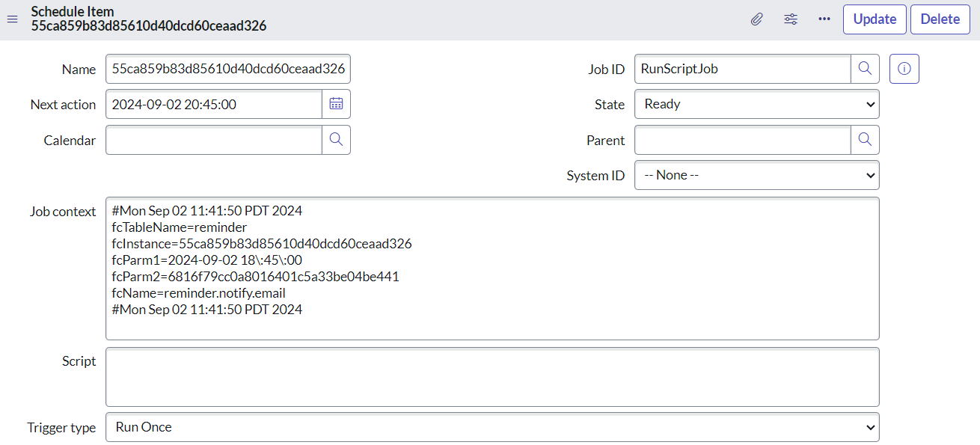
Task: Open the form context hamburger menu
Action: pyautogui.click(x=12, y=19)
